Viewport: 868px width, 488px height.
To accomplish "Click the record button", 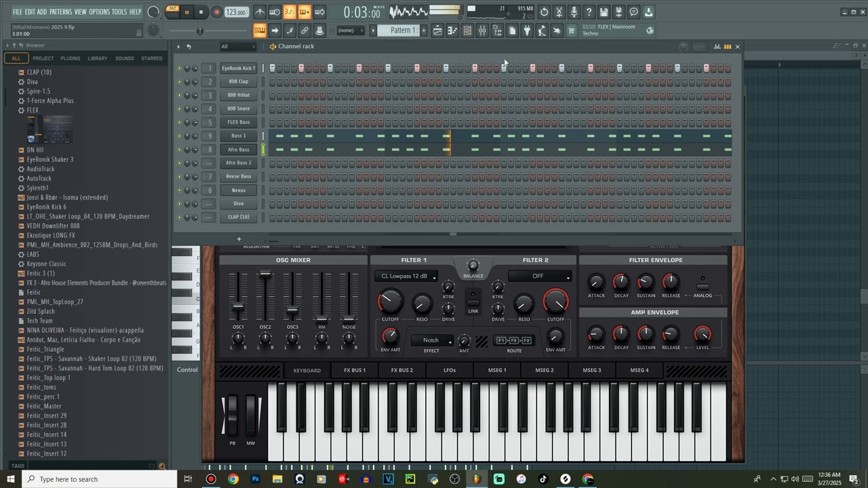I will coord(216,12).
